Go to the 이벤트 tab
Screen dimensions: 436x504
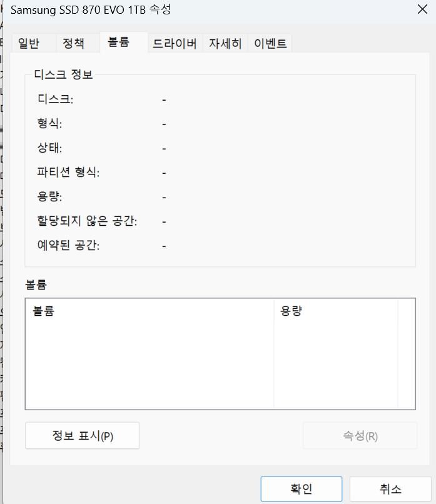coord(270,43)
